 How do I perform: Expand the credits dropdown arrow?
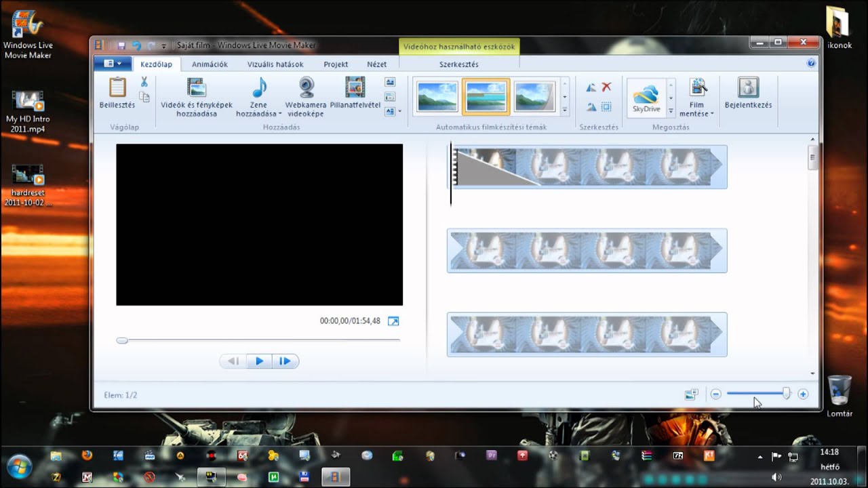(x=399, y=111)
